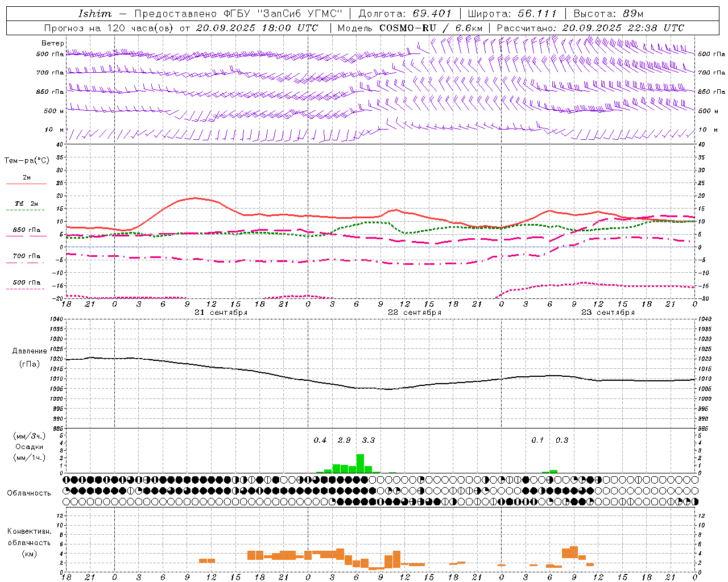728x582 pixels.
Task: Click the Широта: 56.111 latitude value
Action: click(x=512, y=14)
